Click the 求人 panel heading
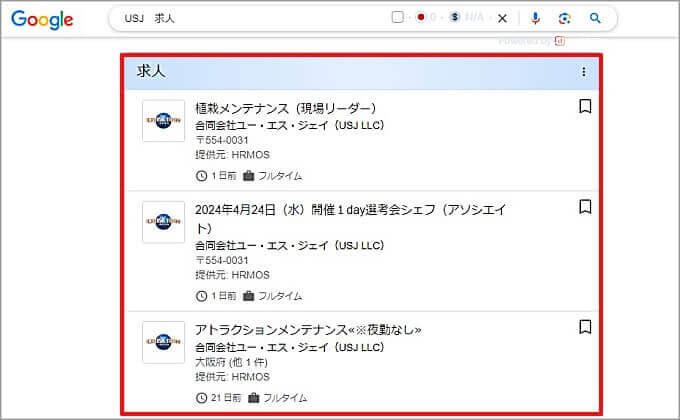 (151, 71)
